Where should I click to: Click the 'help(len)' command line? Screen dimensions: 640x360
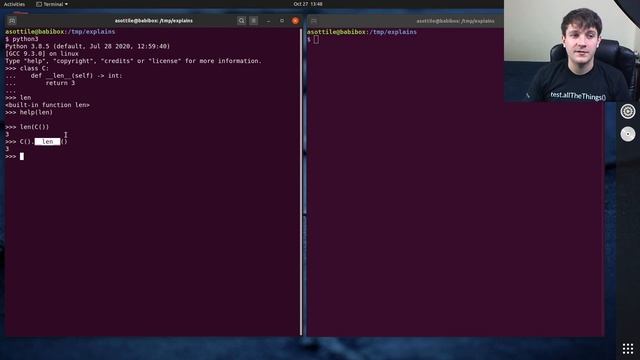(x=29, y=112)
